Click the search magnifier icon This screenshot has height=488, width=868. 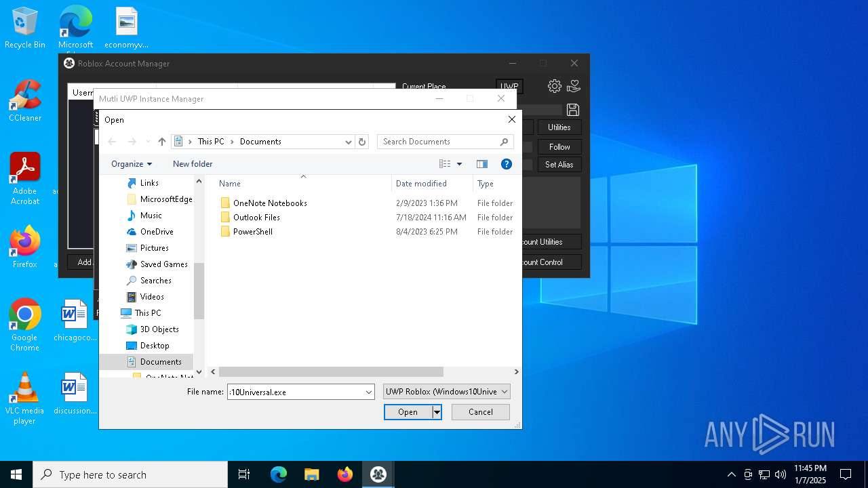click(x=504, y=142)
